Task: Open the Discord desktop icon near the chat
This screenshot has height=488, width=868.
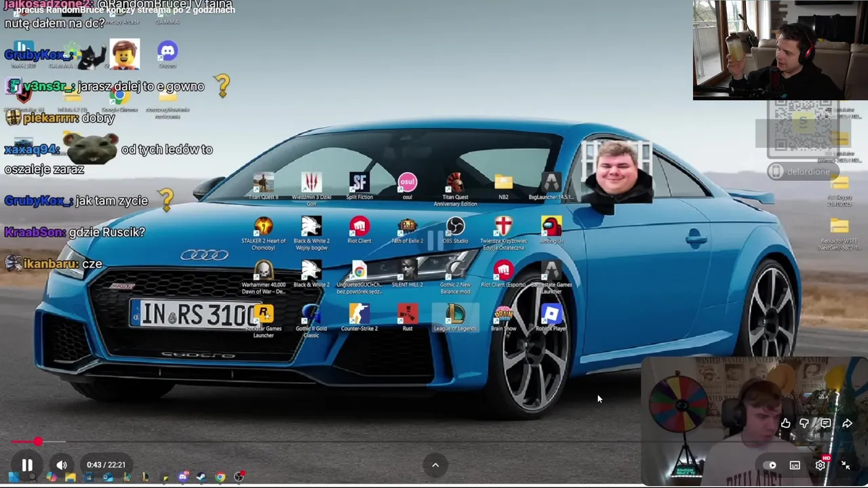Action: 167,54
